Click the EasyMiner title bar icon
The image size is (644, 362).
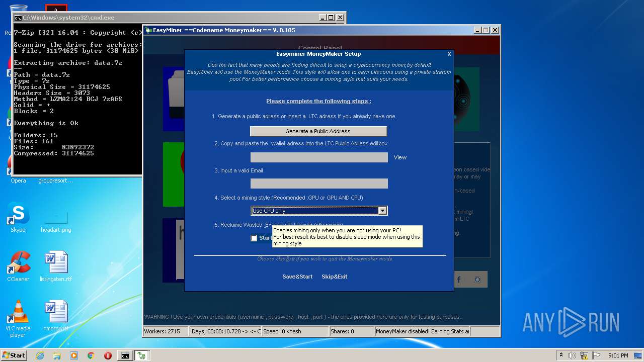coord(148,30)
